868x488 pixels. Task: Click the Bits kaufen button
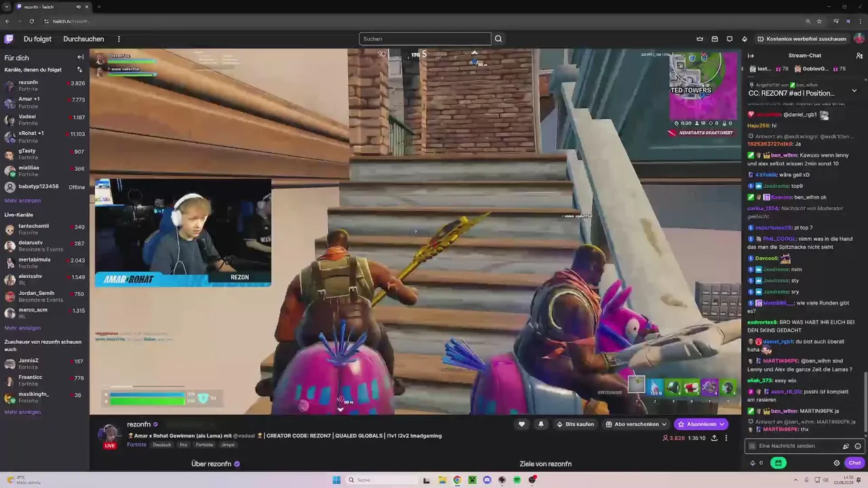click(x=575, y=424)
